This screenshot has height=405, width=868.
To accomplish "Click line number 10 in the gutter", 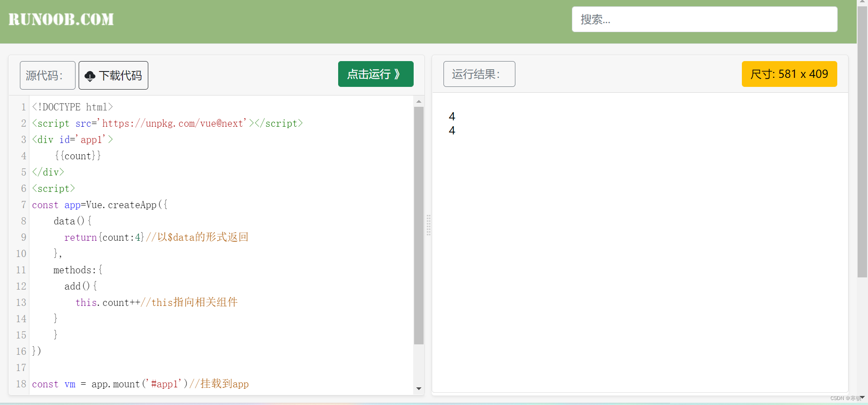I will tap(21, 254).
